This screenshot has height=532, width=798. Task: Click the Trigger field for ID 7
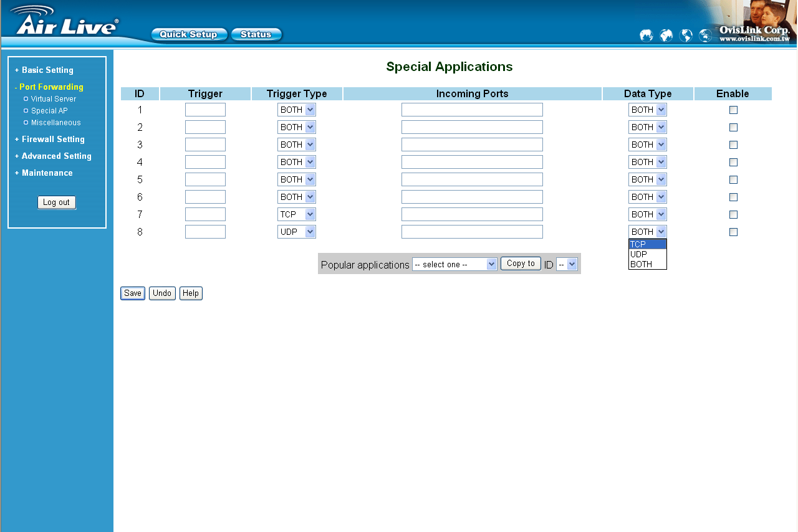[205, 214]
